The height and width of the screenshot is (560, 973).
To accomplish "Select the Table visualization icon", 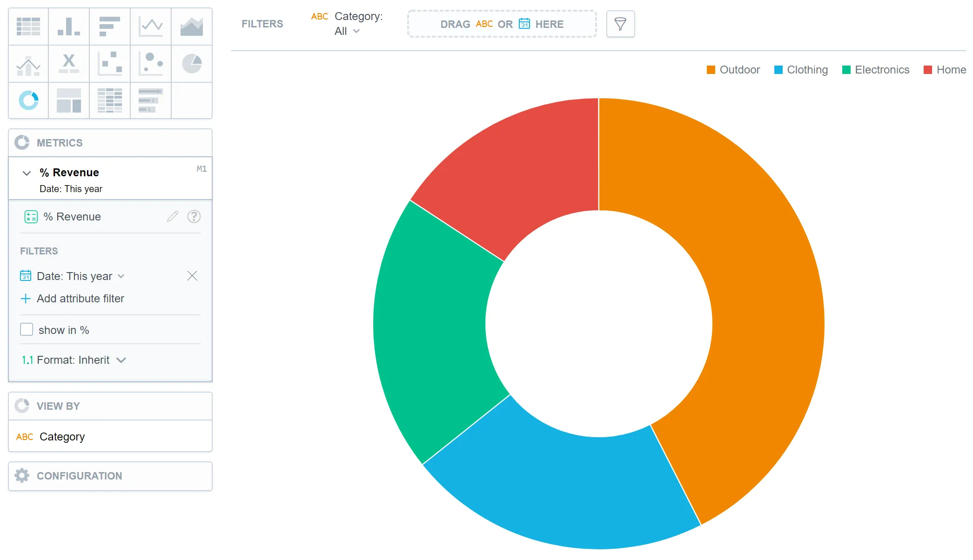I will [x=28, y=27].
